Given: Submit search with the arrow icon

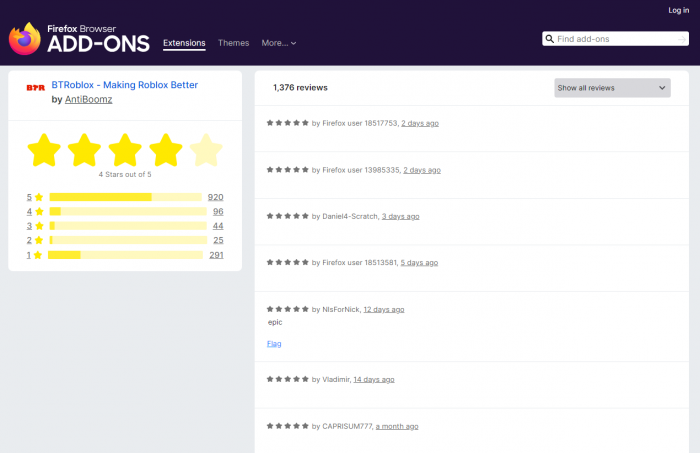Looking at the screenshot, I should (x=681, y=39).
